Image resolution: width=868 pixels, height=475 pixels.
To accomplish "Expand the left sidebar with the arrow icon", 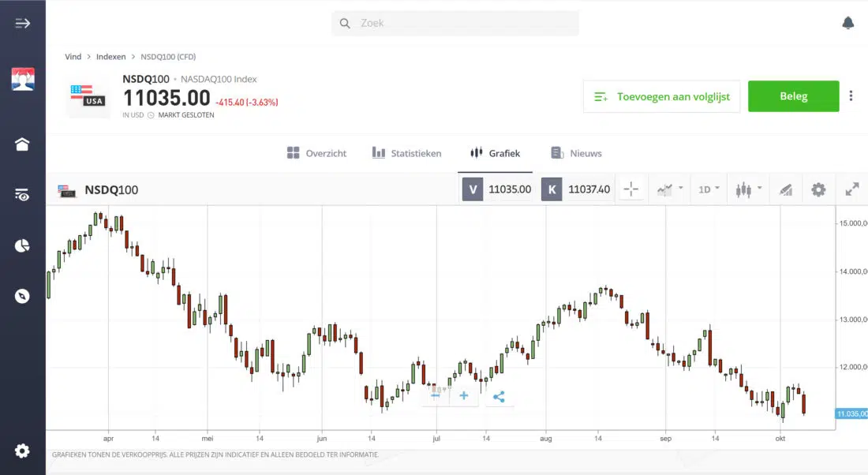I will pyautogui.click(x=22, y=22).
